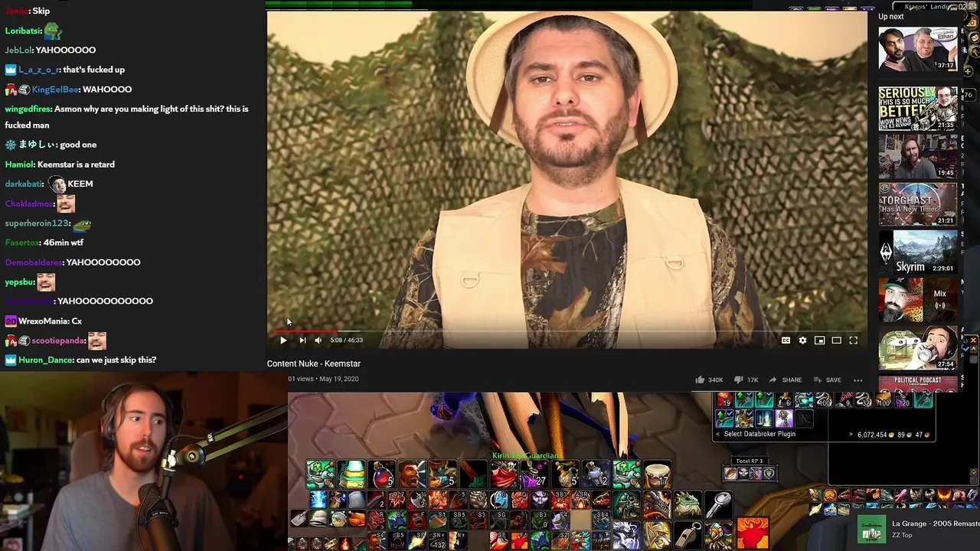The width and height of the screenshot is (980, 551).
Task: Open the Up next video lasting 19:45
Action: tap(917, 156)
